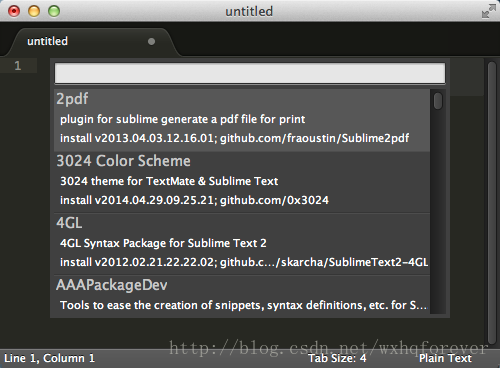
Task: Click the editor vertical scrollbar track
Action: pyautogui.click(x=492, y=202)
